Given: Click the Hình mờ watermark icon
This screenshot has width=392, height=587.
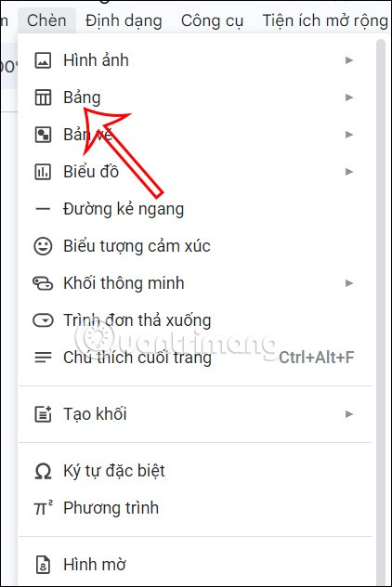Looking at the screenshot, I should pyautogui.click(x=43, y=565).
